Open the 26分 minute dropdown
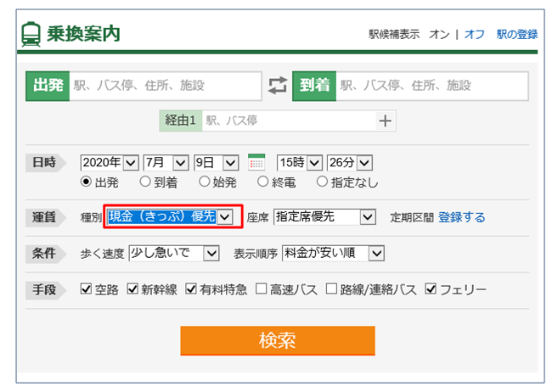 [350, 163]
